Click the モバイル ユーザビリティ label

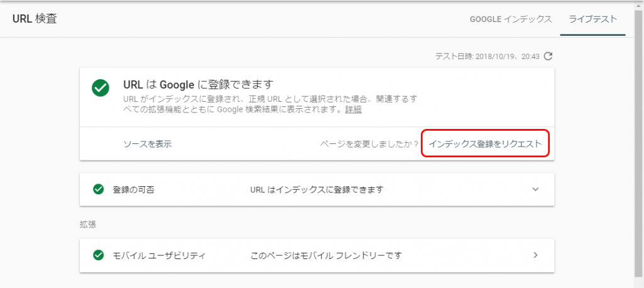159,255
